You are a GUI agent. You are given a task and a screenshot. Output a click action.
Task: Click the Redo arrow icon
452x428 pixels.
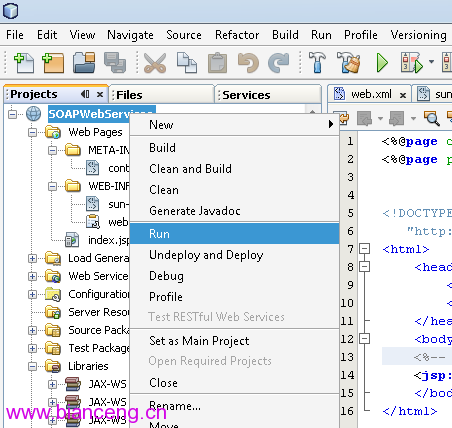coord(279,63)
